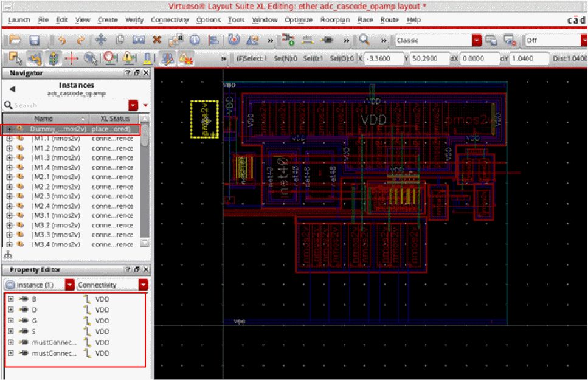Open the instance (1) dropdown
This screenshot has height=380, width=588.
pyautogui.click(x=70, y=285)
